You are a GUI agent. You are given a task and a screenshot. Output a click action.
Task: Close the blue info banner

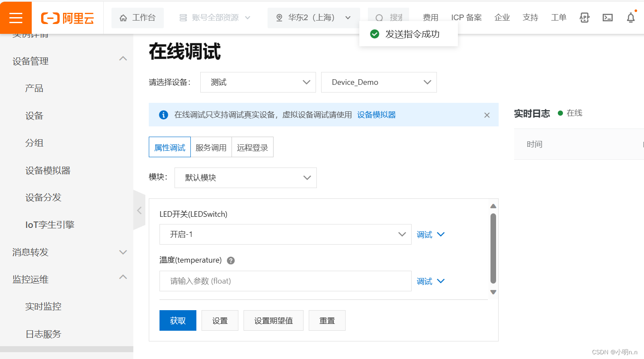point(487,115)
